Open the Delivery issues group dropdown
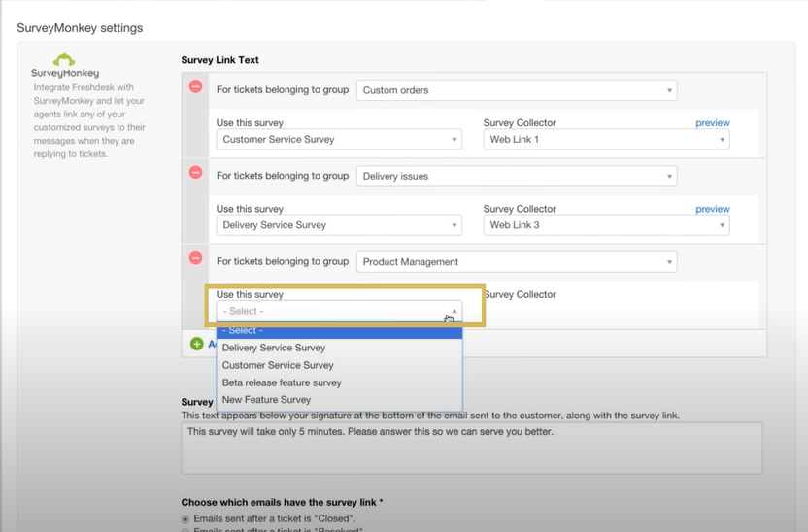 coord(517,177)
